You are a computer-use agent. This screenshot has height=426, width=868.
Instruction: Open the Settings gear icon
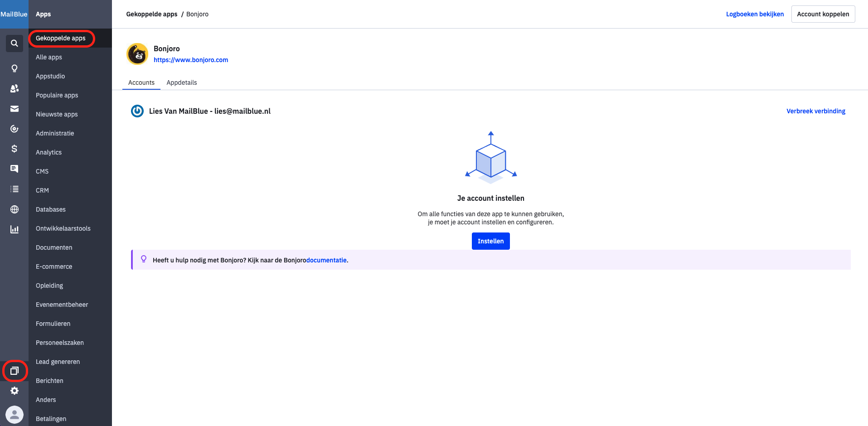pyautogui.click(x=15, y=391)
